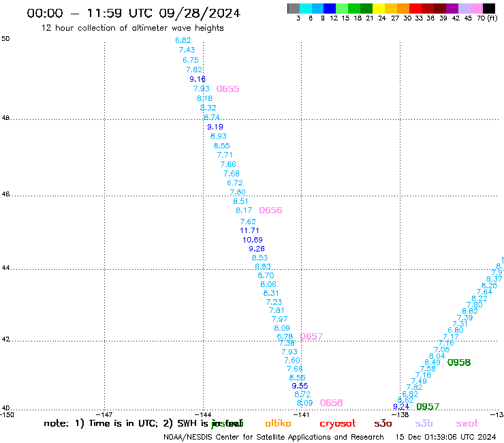Click the green time label 0958

tap(459, 363)
